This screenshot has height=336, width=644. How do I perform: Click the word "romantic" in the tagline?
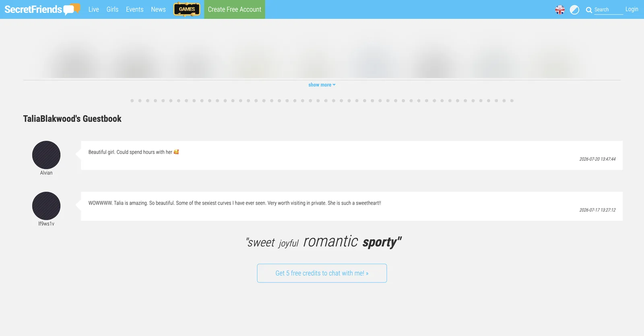coord(330,241)
